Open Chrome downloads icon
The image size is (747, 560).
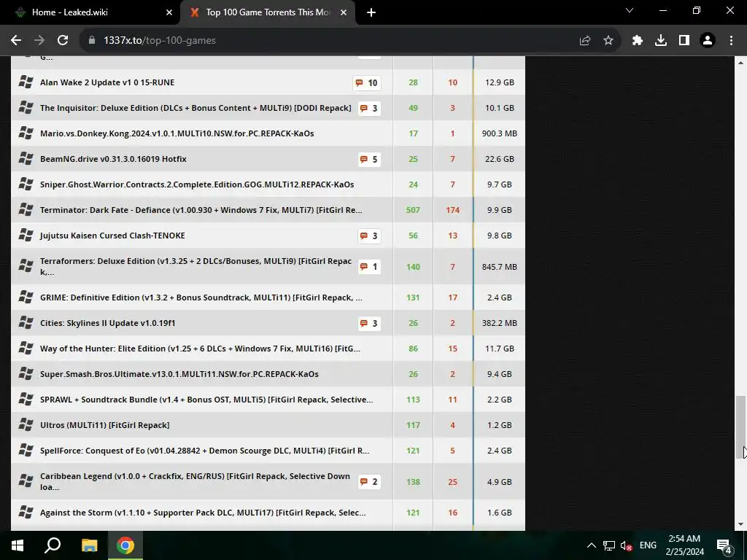(661, 41)
